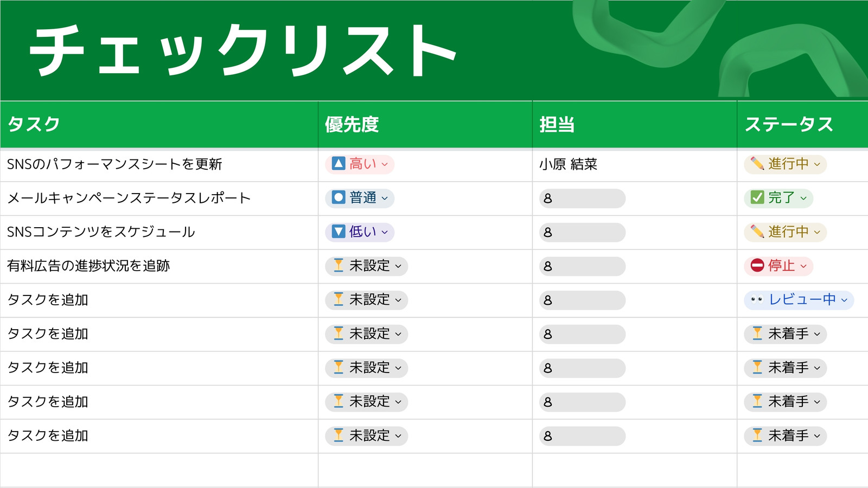Click the blue circle icon beside 普通
The height and width of the screenshot is (488, 868).
339,197
